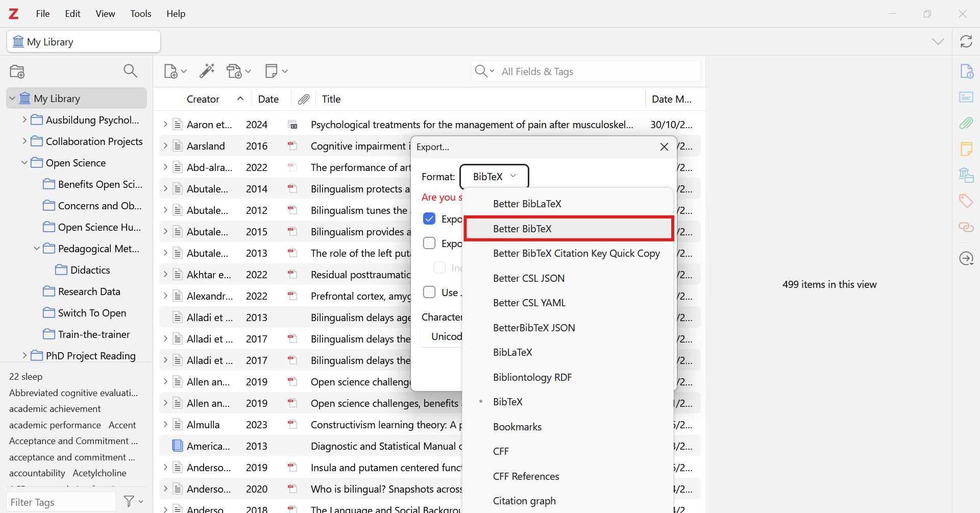
Task: Open the Format BibTeX dropdown
Action: click(x=494, y=177)
